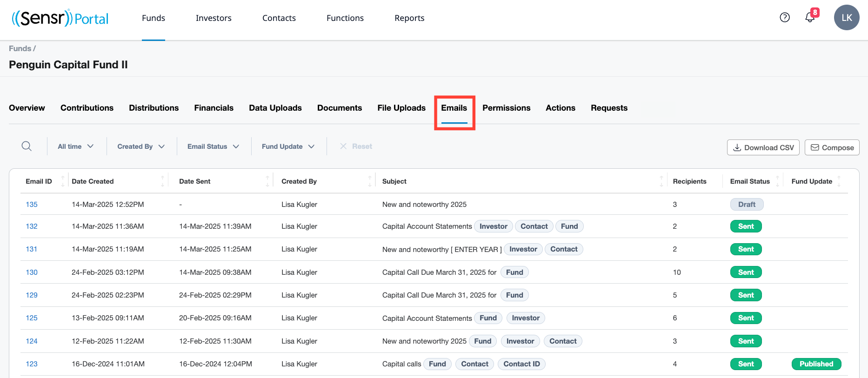Open the Investors top menu
The image size is (868, 378).
point(214,18)
